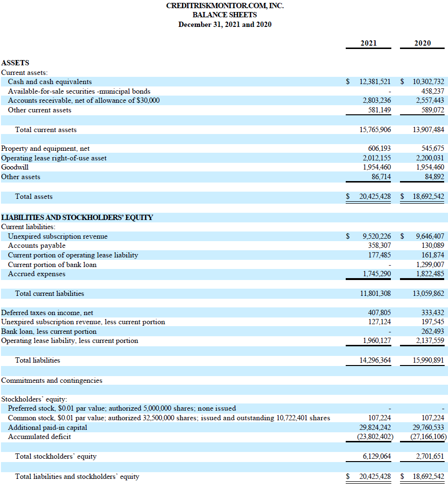The height and width of the screenshot is (488, 448).
Task: Select the 11,801,308 total current liabilities value
Action: tap(375, 293)
